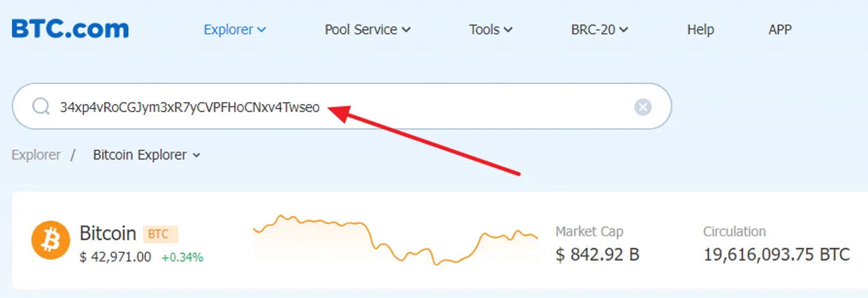Viewport: 868px width, 298px height.
Task: Click the orange Bitcoin coin icon
Action: click(50, 240)
